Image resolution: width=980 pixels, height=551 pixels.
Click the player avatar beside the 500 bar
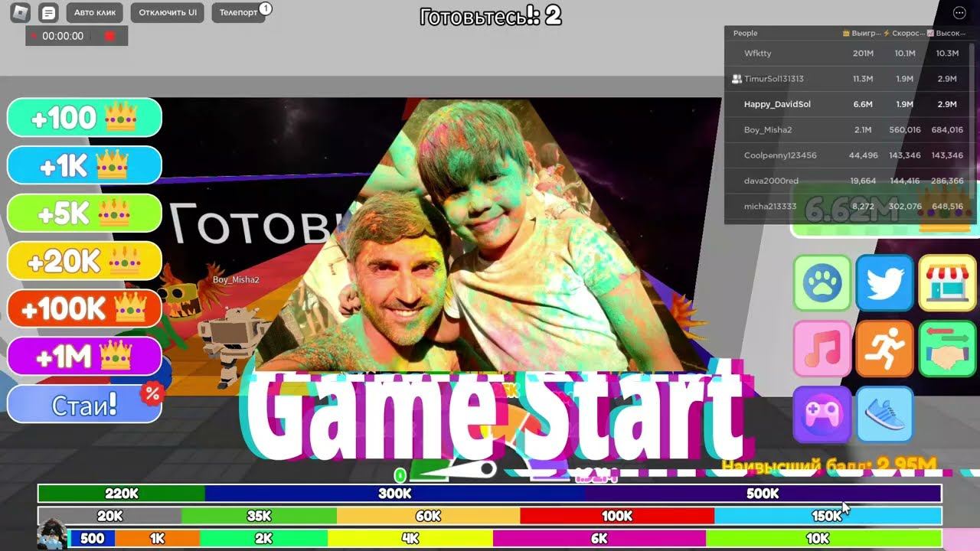click(x=52, y=533)
